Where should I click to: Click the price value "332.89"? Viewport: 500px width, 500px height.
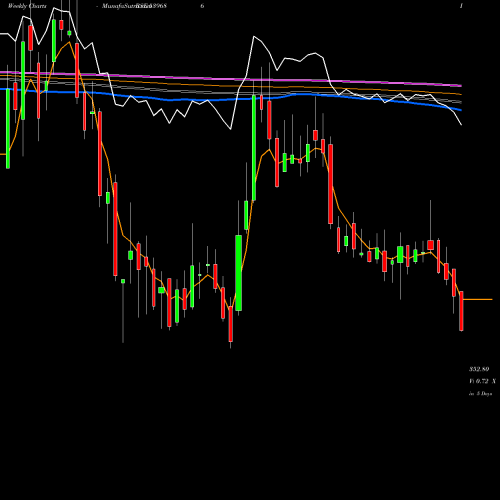pos(479,369)
